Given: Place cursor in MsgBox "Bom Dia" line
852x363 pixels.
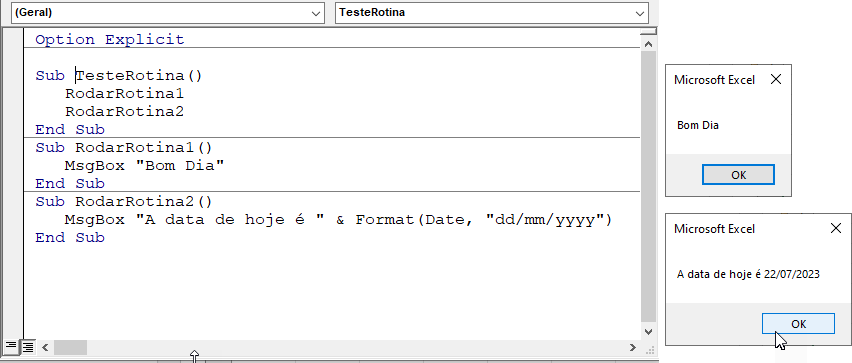Looking at the screenshot, I should 145,165.
